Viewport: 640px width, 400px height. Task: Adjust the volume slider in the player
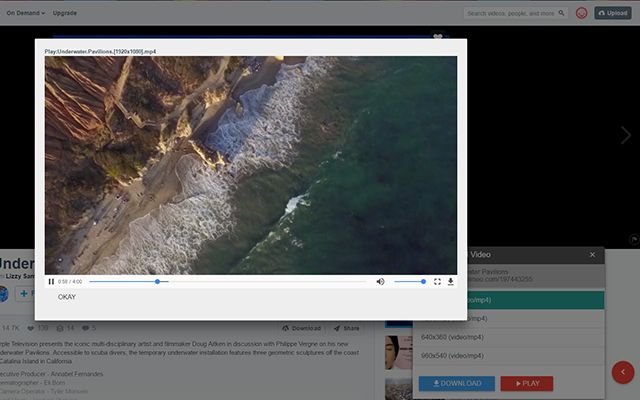click(x=410, y=282)
